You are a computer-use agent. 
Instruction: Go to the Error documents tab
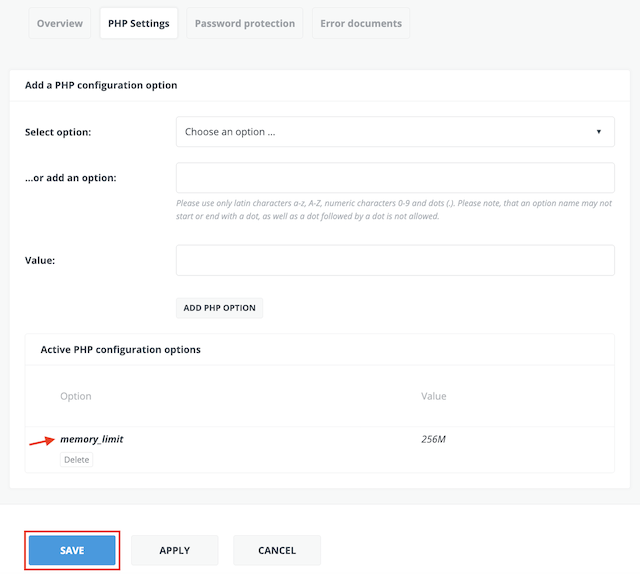tap(361, 23)
